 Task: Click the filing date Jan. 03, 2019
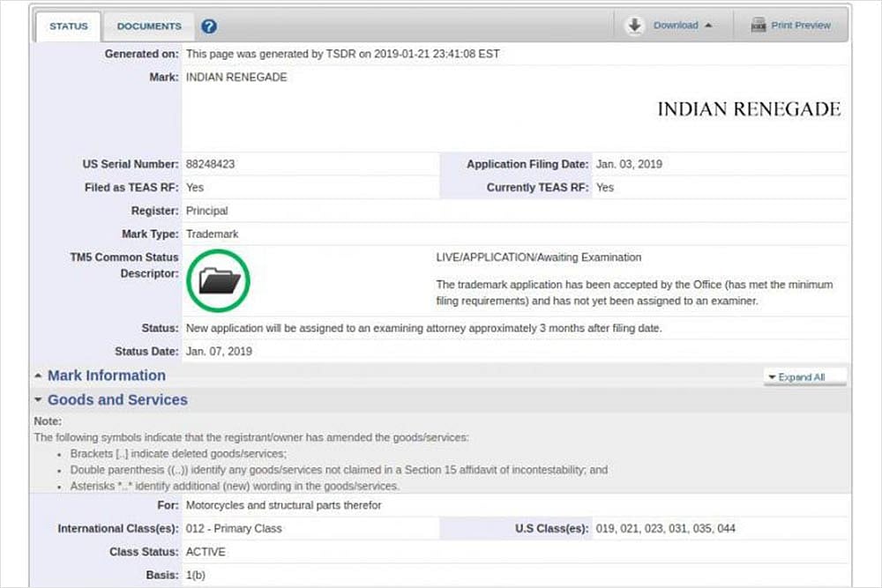(x=629, y=164)
